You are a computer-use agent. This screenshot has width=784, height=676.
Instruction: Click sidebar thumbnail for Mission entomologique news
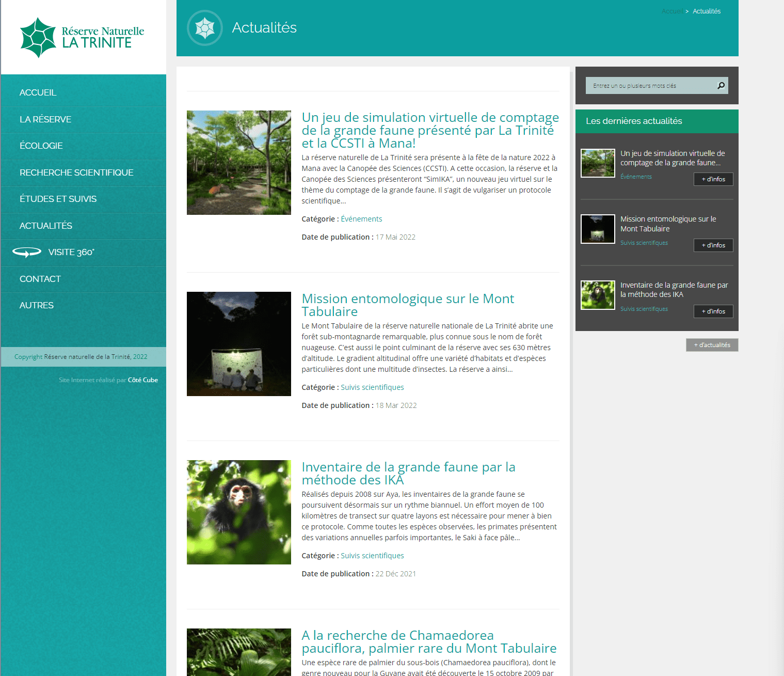click(598, 229)
